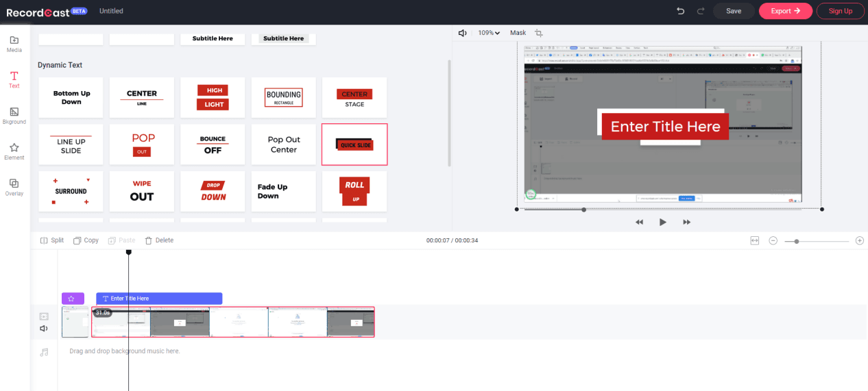The image size is (868, 391).
Task: Click the timeline zoom slider handle
Action: [x=796, y=241]
